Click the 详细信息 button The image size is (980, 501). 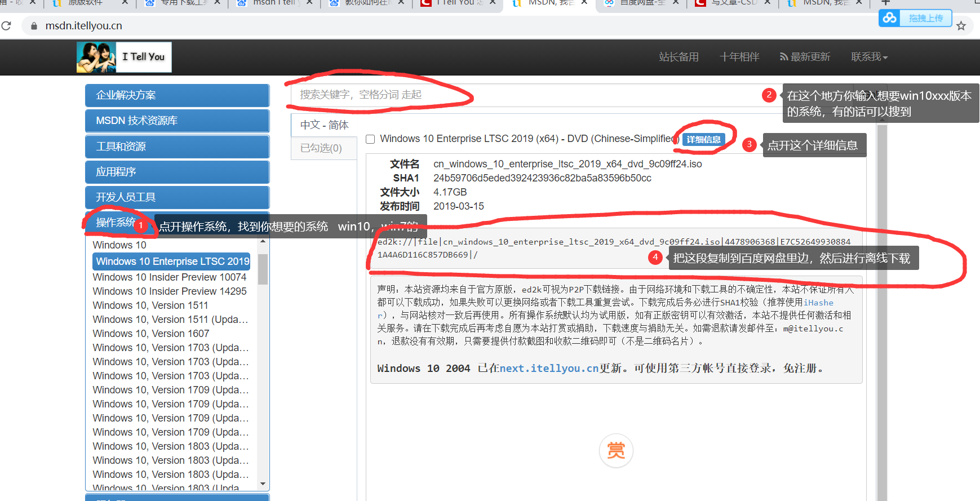point(703,139)
